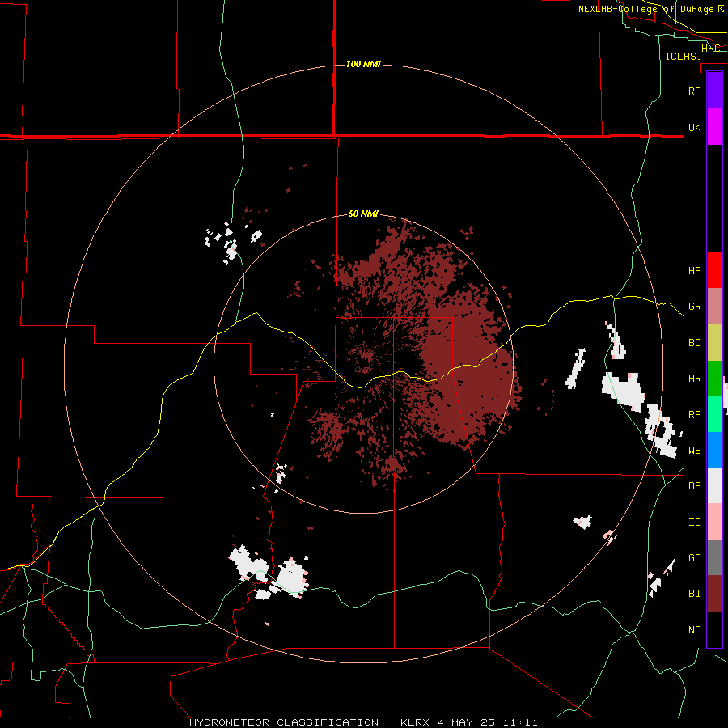The image size is (728, 728).
Task: Click the 'NEXLAB-College of DuPage' text
Action: [645, 9]
